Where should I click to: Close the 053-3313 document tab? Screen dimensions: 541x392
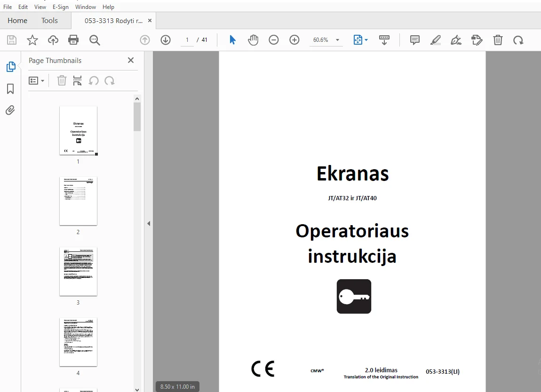(x=150, y=21)
